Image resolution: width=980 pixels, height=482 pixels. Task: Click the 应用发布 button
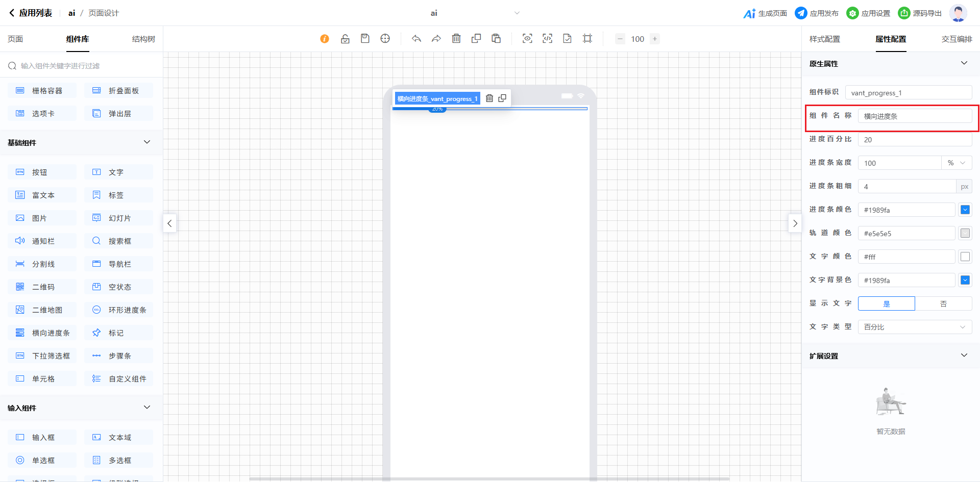pyautogui.click(x=817, y=13)
